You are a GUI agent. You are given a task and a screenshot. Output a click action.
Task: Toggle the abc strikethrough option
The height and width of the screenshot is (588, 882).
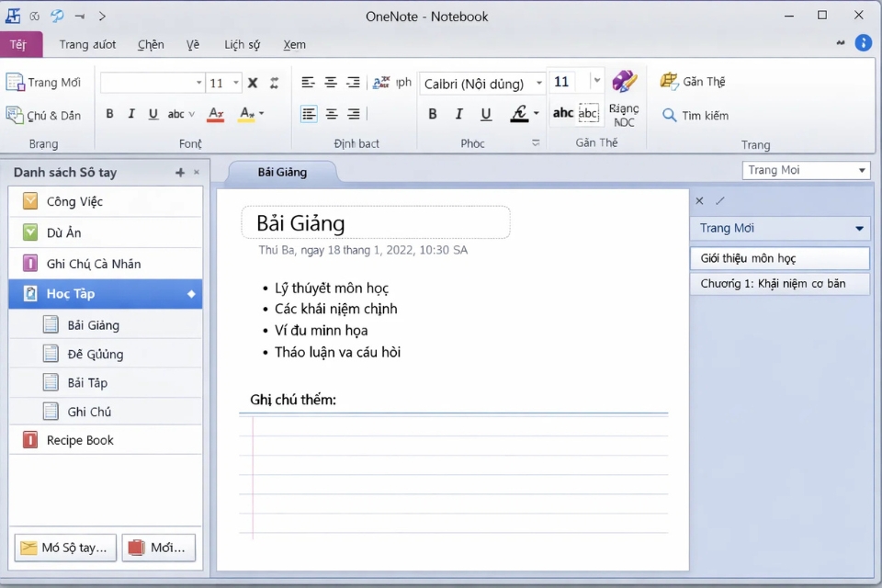pyautogui.click(x=175, y=114)
